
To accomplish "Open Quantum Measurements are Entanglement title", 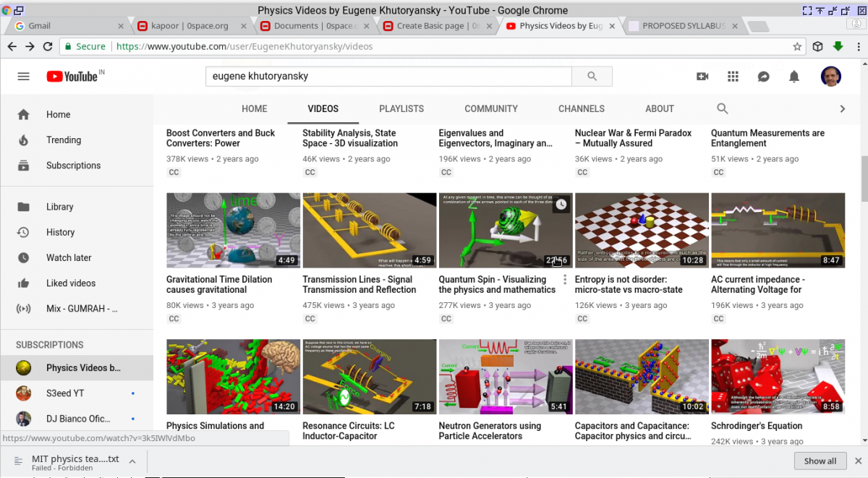I will (x=767, y=138).
